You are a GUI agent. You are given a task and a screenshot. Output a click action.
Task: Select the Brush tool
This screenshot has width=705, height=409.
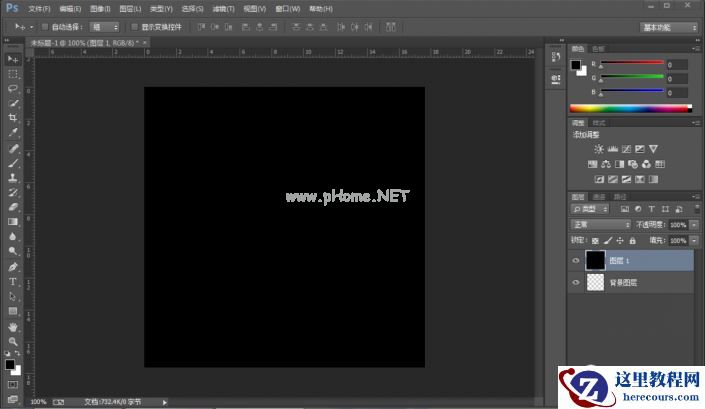click(x=13, y=163)
